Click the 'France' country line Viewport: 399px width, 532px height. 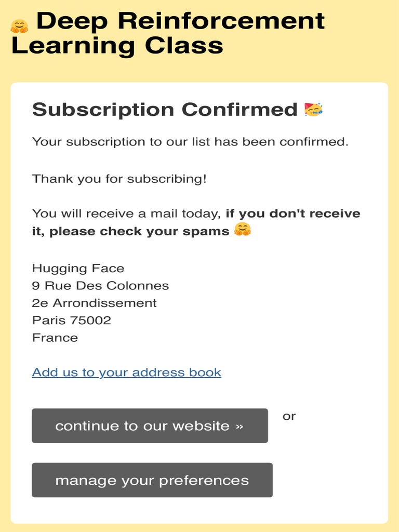click(x=55, y=338)
